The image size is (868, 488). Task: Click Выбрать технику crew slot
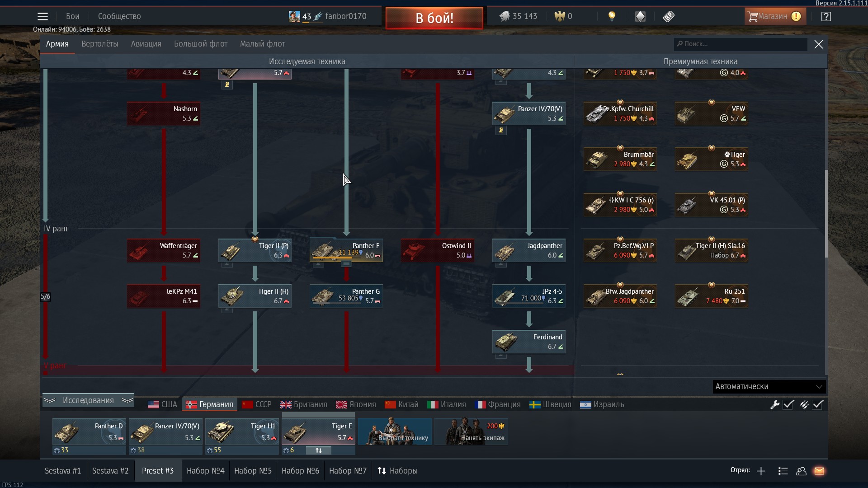395,432
